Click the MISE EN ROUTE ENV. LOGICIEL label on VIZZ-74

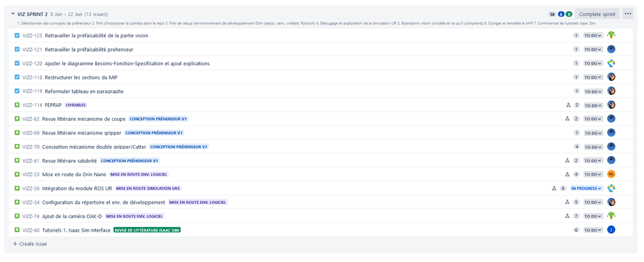(135, 216)
